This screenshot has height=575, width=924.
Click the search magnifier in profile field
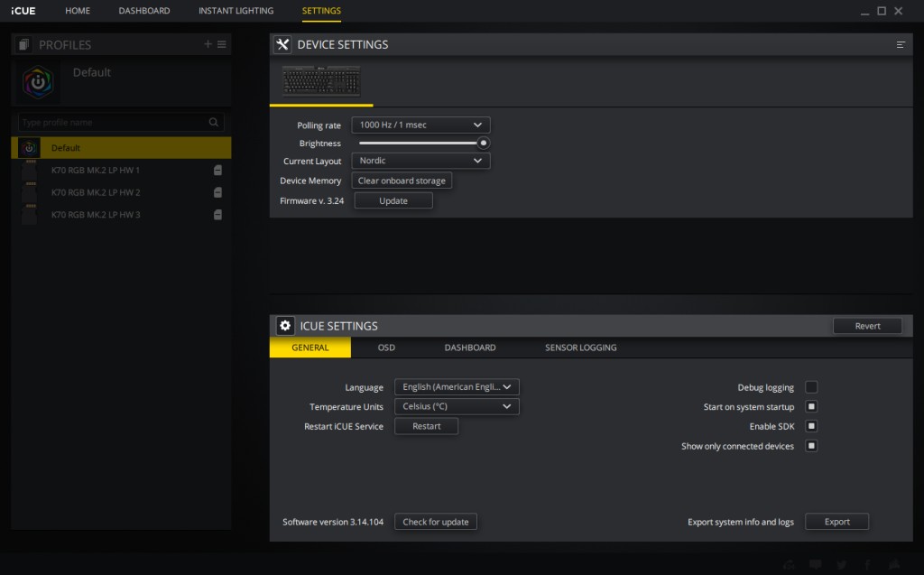(x=213, y=122)
